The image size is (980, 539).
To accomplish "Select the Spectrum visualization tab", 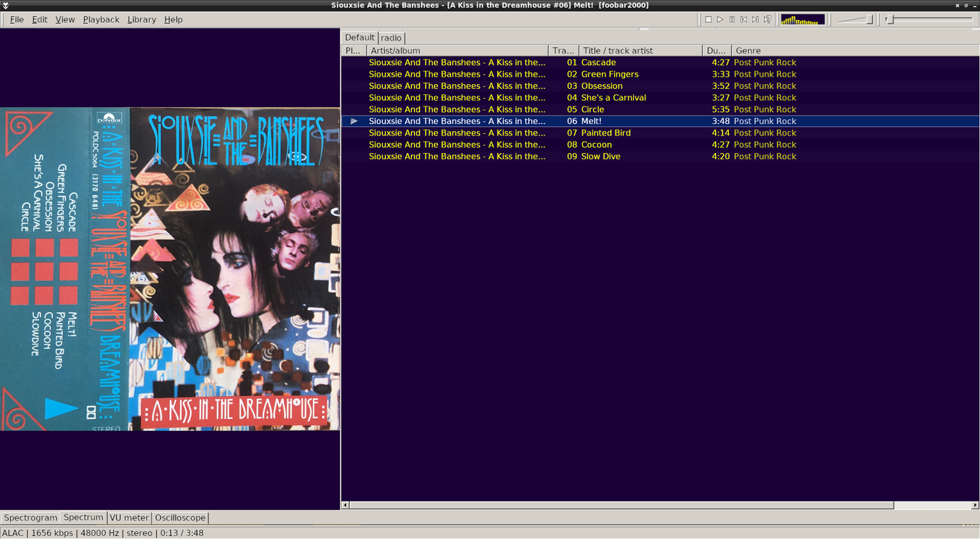I will tap(83, 518).
